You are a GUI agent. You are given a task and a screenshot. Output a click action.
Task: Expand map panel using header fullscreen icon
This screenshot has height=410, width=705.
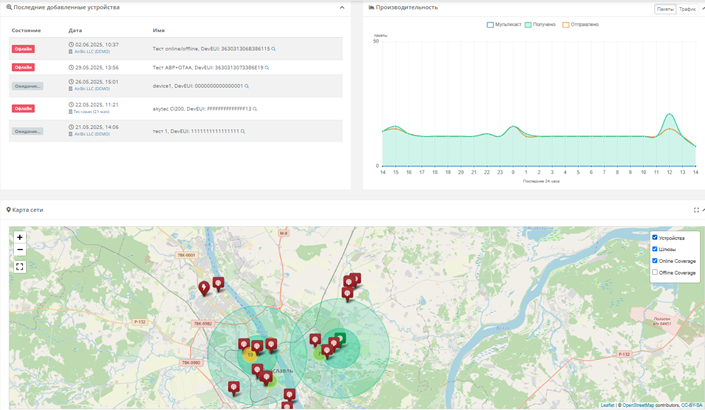696,210
